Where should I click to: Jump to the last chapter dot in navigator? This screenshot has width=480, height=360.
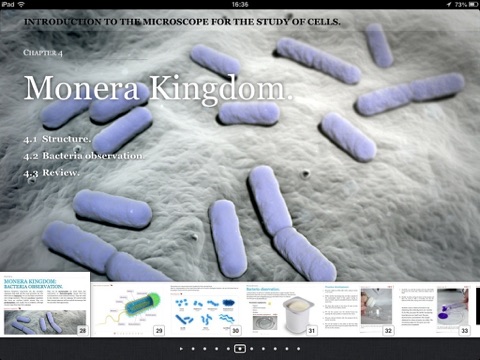(x=298, y=349)
